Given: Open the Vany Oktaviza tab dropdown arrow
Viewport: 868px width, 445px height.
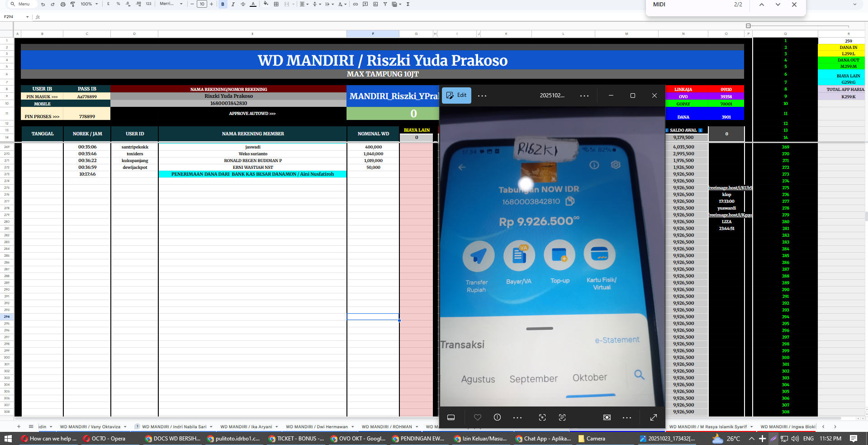Looking at the screenshot, I should 125,426.
